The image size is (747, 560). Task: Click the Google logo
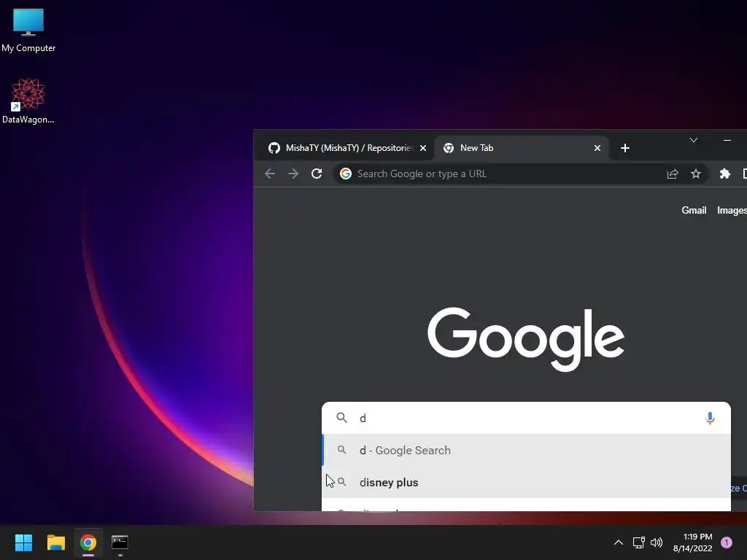click(x=526, y=338)
